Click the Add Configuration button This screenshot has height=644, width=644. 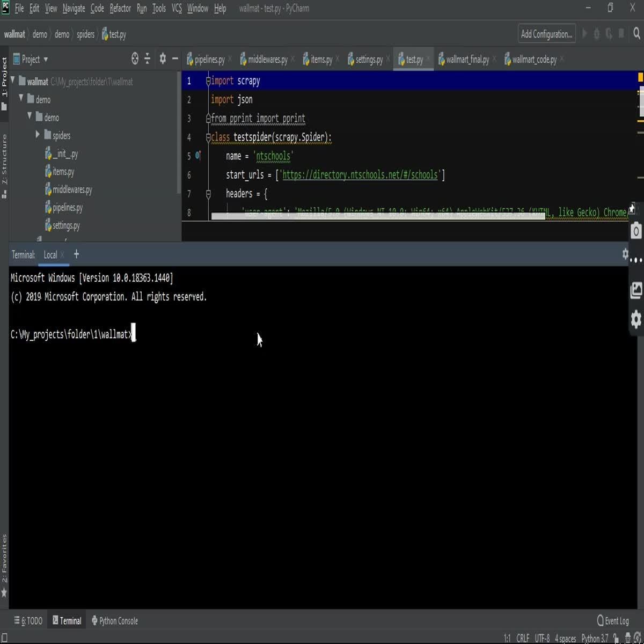tap(546, 34)
